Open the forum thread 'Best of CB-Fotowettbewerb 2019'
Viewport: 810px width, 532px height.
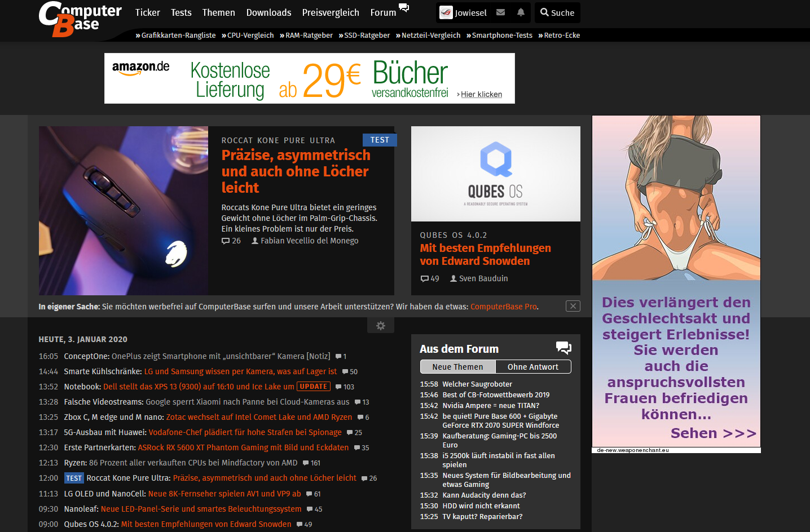coord(496,395)
